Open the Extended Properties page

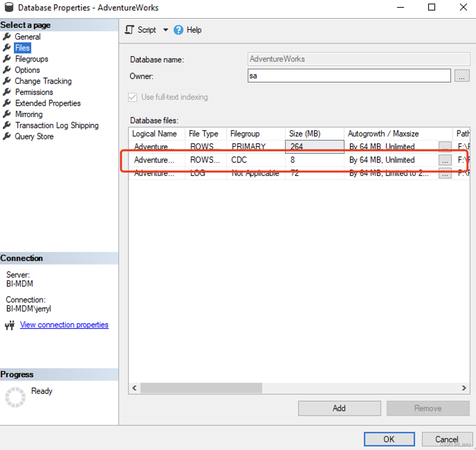(48, 103)
